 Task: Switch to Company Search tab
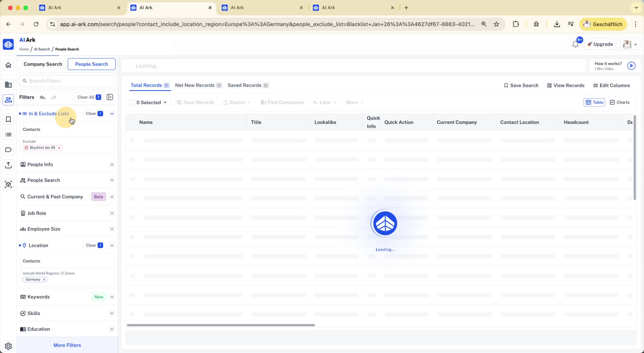[43, 64]
